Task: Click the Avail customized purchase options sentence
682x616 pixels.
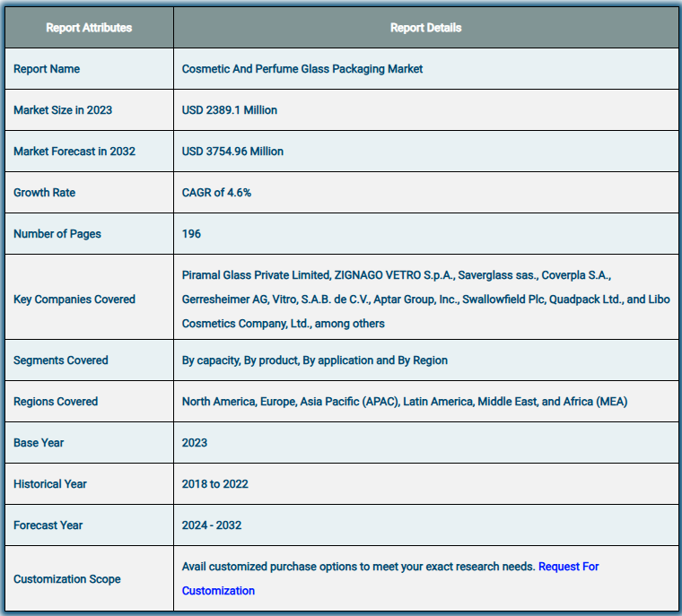Action: pos(358,567)
